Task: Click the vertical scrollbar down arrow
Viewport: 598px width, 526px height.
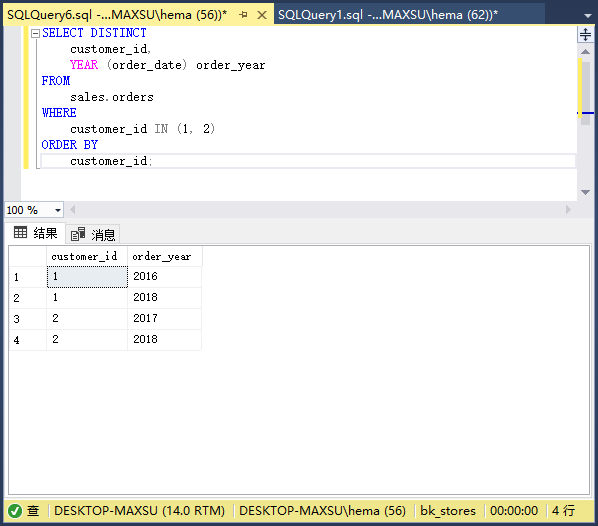Action: (x=585, y=192)
